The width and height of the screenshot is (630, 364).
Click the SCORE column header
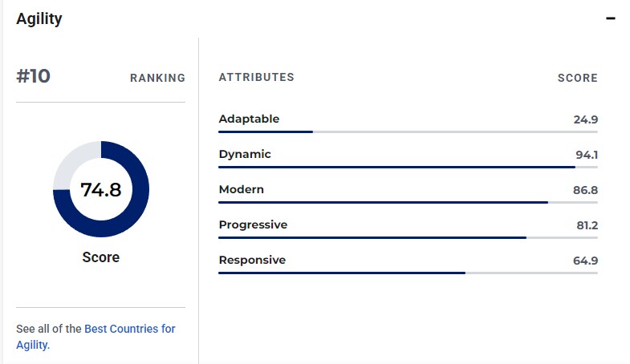pyautogui.click(x=577, y=78)
